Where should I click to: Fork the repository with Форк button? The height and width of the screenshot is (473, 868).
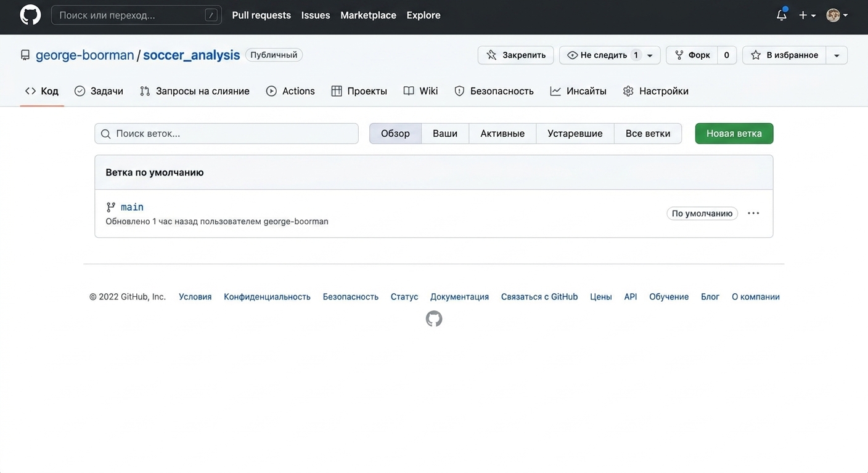coord(692,55)
